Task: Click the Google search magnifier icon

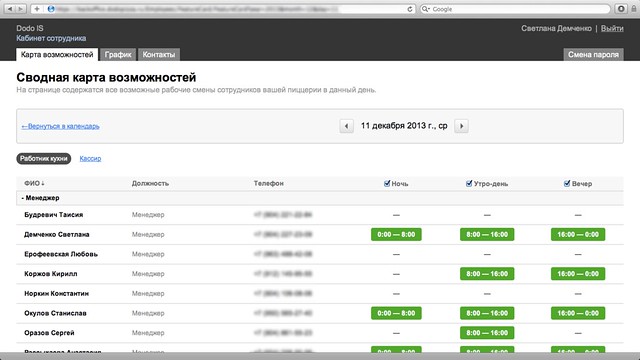Action: [425, 9]
